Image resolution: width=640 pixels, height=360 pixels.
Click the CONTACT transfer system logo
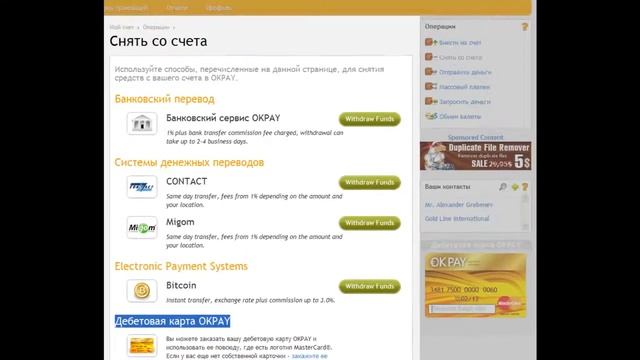click(x=142, y=187)
